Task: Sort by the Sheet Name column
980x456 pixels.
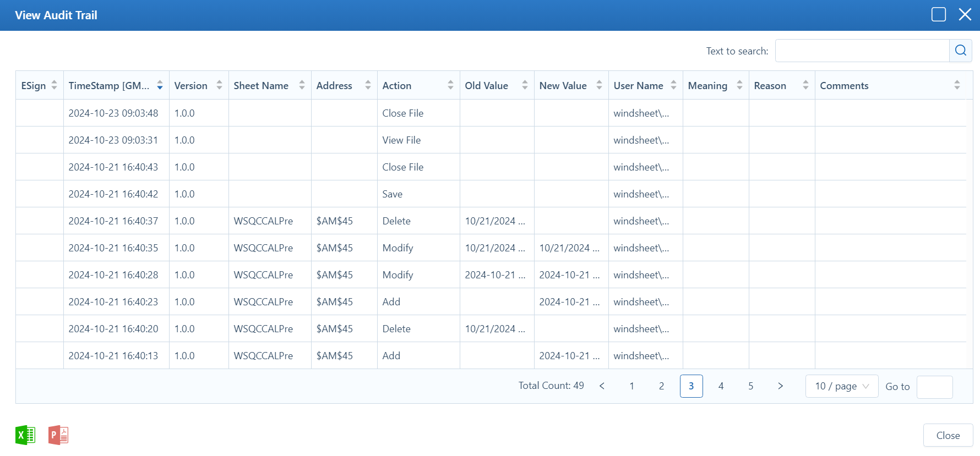Action: click(x=302, y=85)
